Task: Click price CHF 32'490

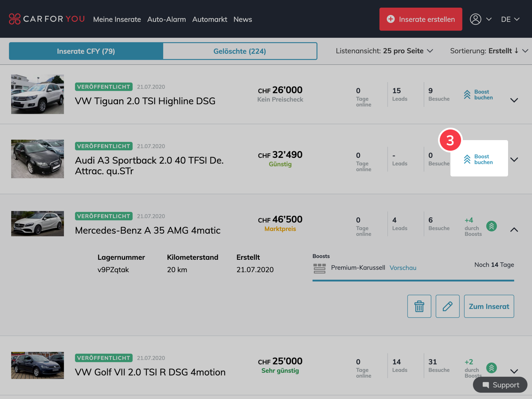Action: (280, 155)
